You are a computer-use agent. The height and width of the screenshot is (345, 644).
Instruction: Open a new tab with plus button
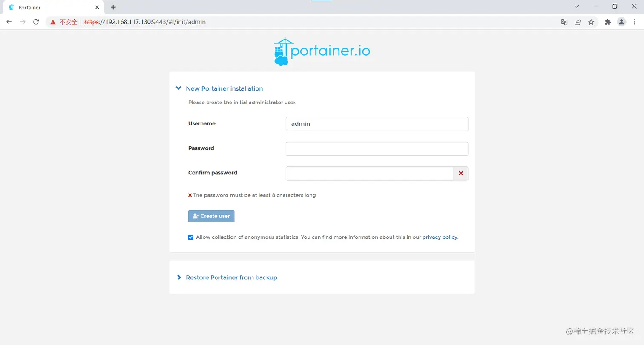click(113, 7)
